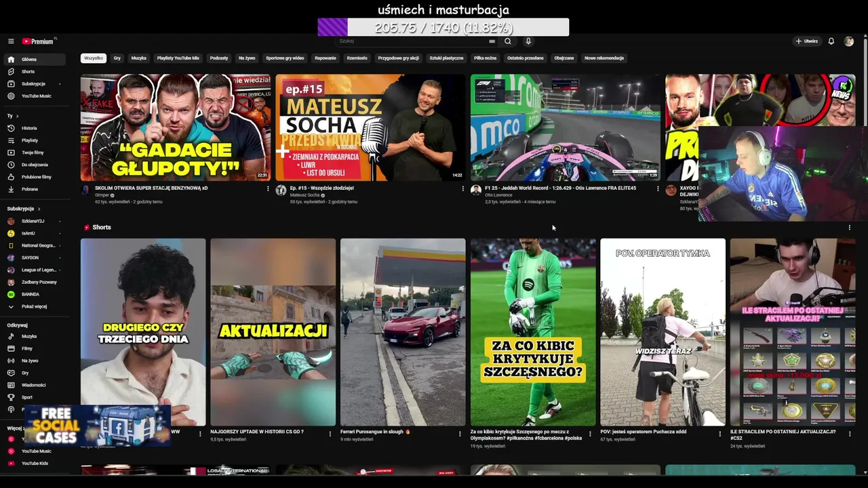Open options for Szczęsny short

click(x=590, y=434)
